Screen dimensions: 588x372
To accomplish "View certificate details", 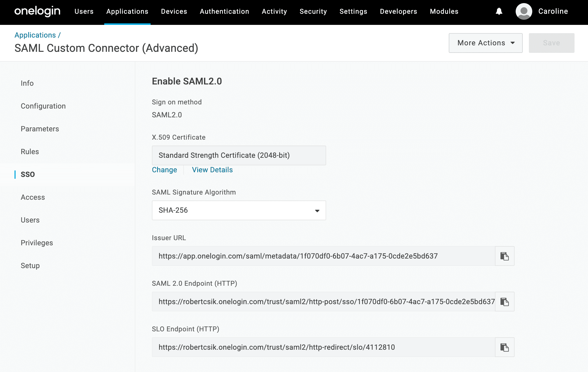I will (x=212, y=170).
